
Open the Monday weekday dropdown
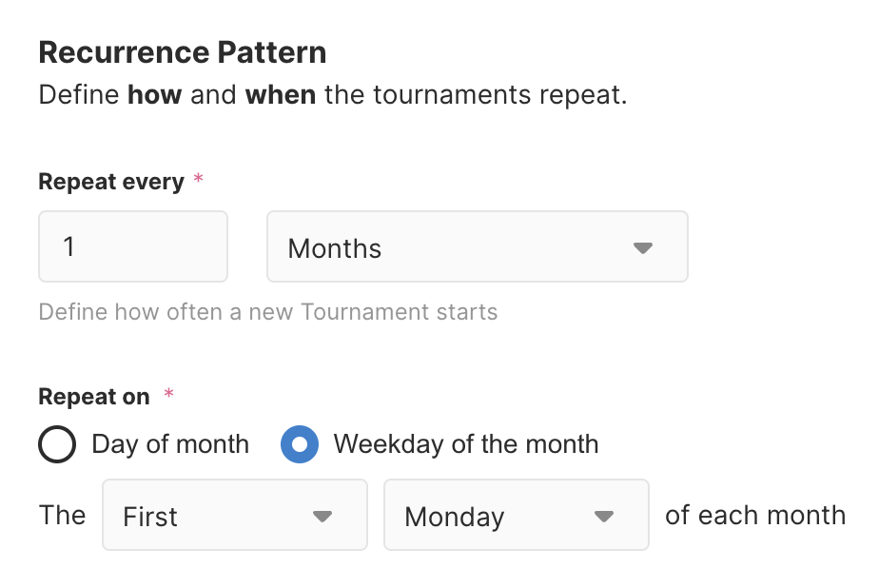(515, 515)
